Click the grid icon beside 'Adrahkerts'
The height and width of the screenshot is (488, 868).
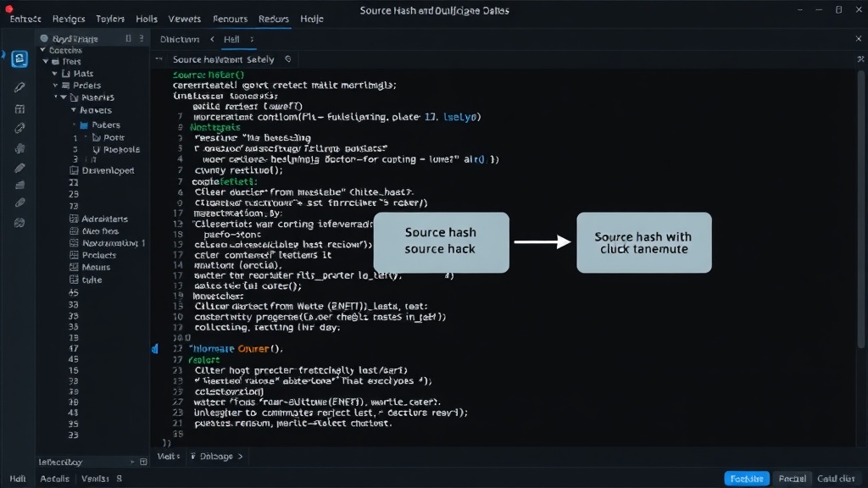click(74, 219)
